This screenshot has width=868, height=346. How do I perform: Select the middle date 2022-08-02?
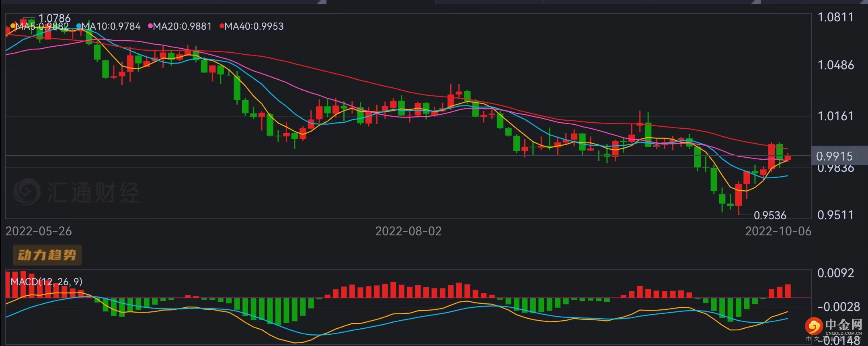408,231
